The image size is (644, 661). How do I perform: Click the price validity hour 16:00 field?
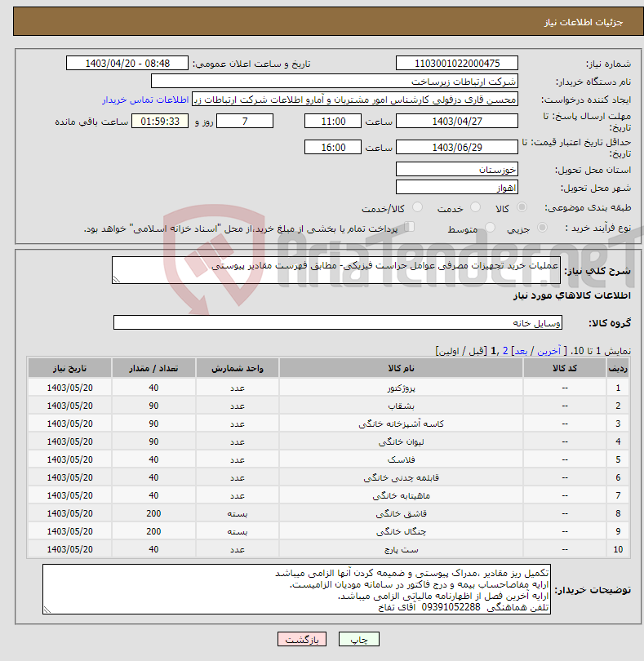333,147
